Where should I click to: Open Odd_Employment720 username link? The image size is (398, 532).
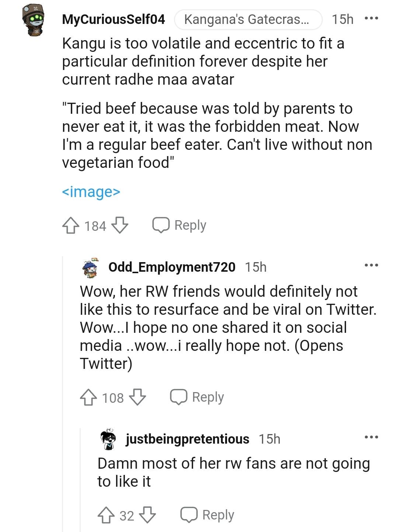click(x=172, y=267)
